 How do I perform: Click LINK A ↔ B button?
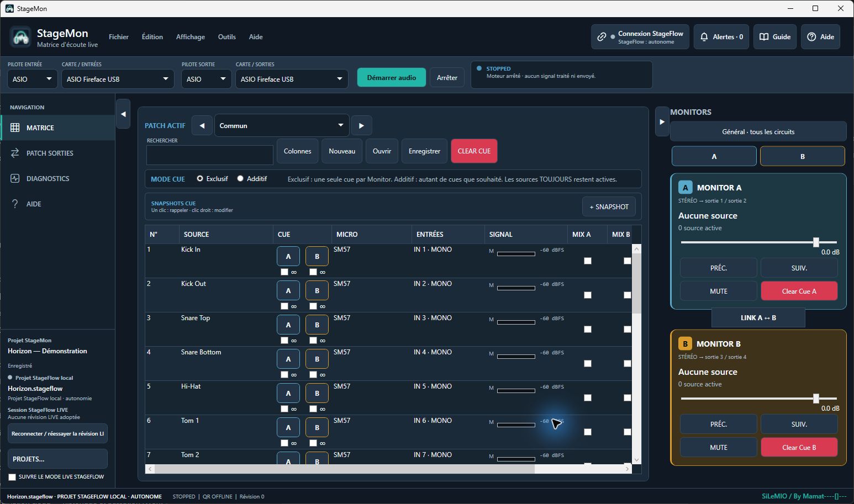pos(758,317)
